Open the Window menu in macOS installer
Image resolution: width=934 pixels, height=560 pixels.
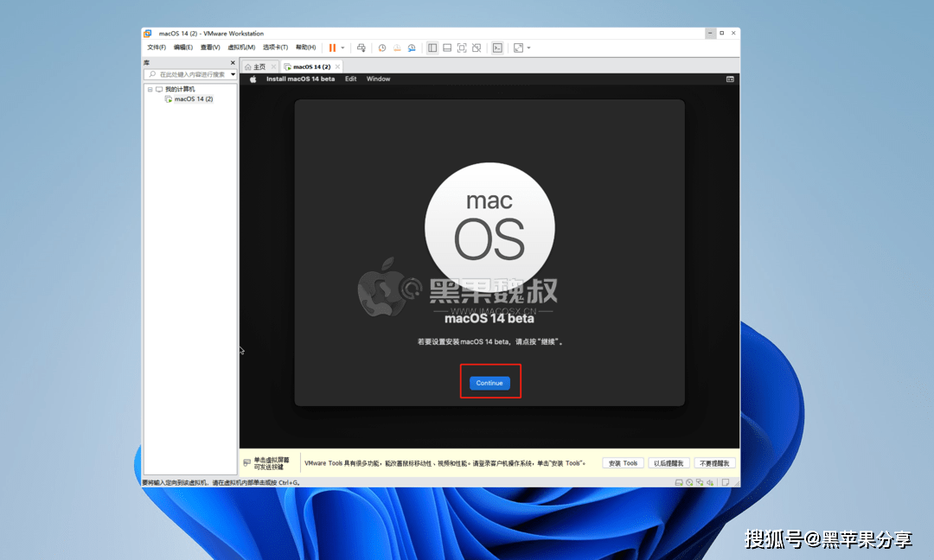(378, 80)
